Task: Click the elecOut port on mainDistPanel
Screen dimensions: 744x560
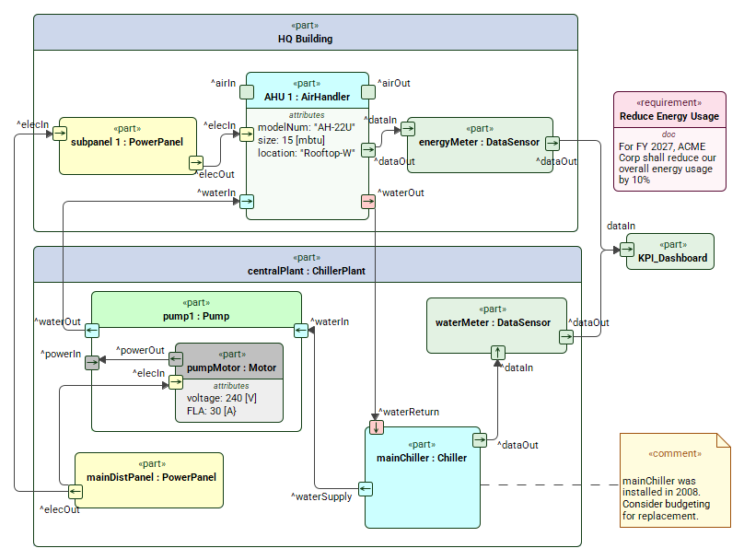Action: 76,492
